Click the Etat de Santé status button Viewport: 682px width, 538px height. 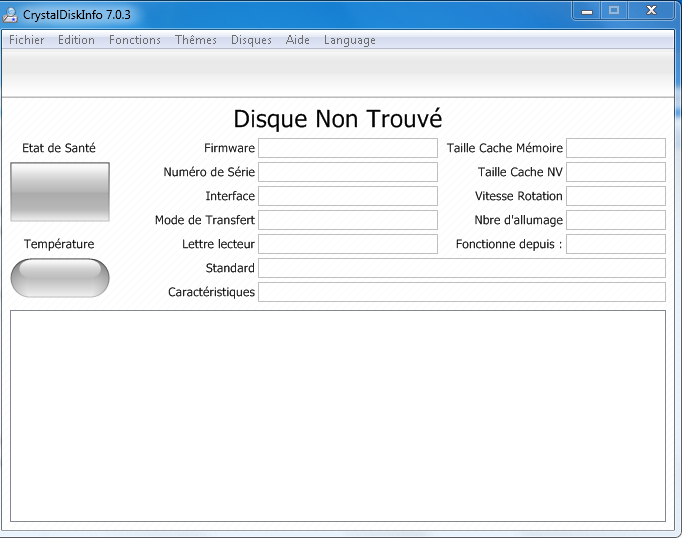click(x=59, y=191)
